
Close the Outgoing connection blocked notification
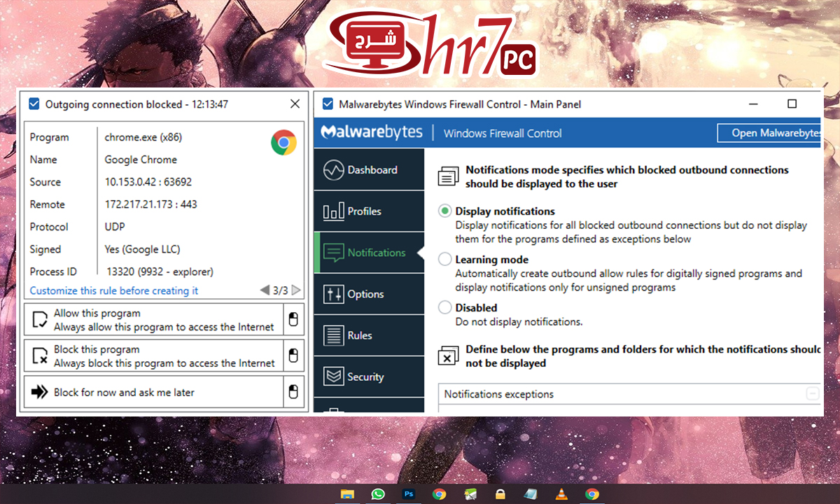295,104
